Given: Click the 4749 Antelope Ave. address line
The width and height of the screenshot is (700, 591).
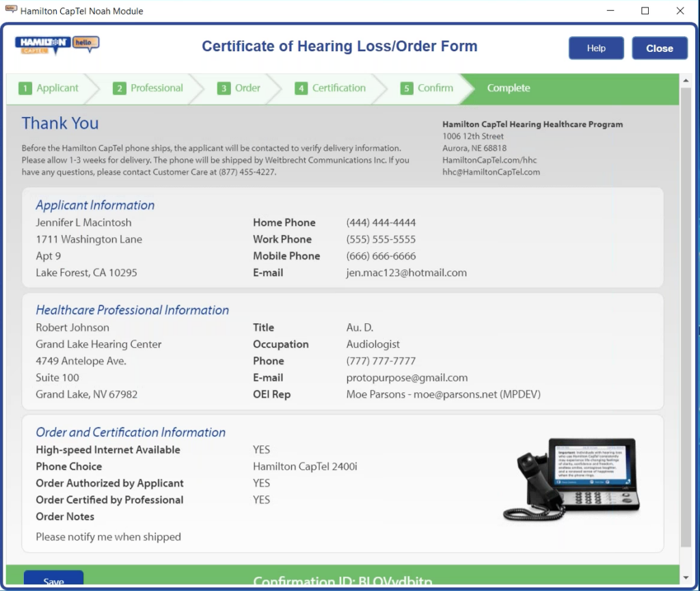Looking at the screenshot, I should pyautogui.click(x=81, y=361).
